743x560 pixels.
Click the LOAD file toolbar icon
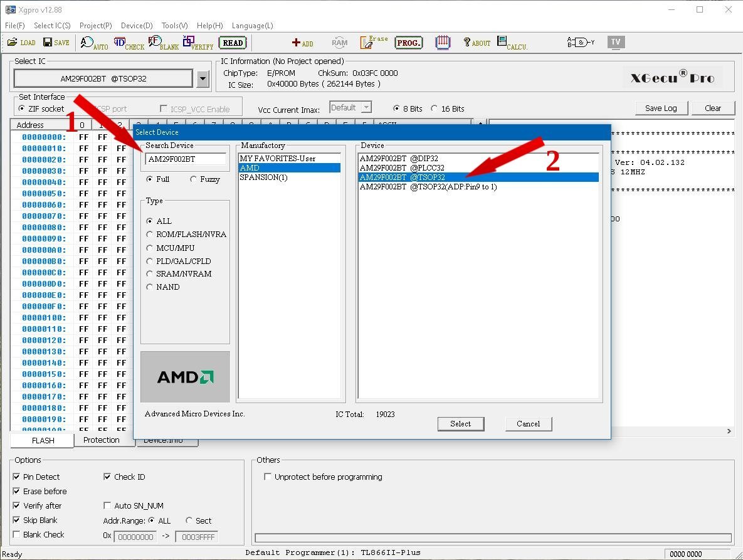coord(21,43)
